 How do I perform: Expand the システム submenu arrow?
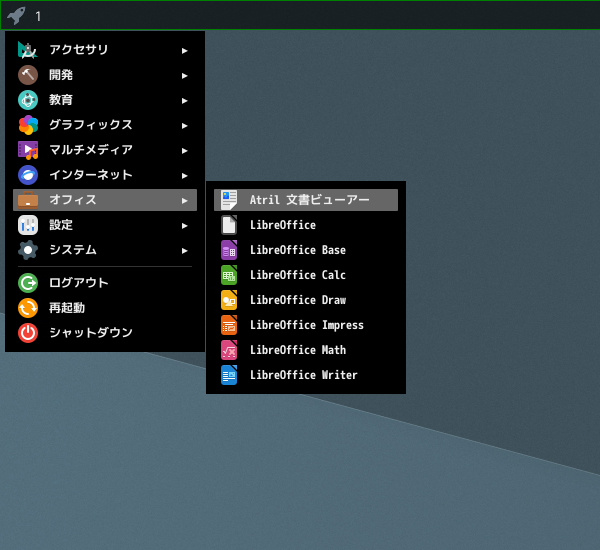(x=184, y=251)
